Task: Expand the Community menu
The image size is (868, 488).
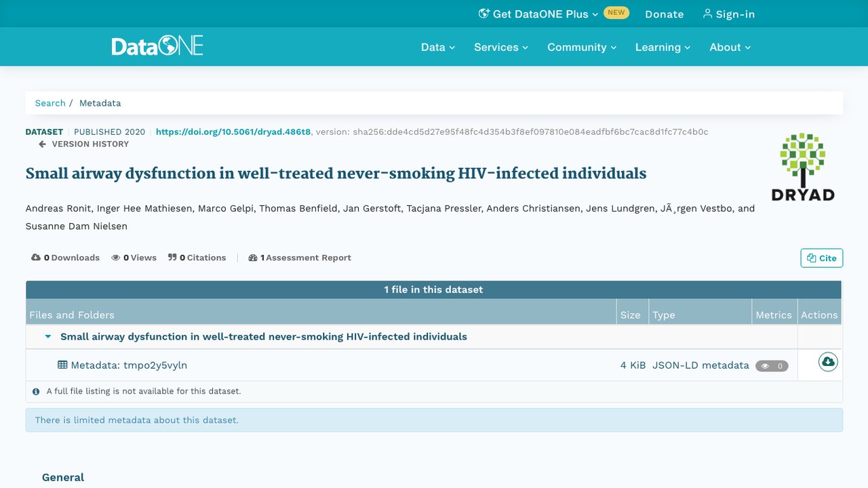Action: (x=582, y=47)
